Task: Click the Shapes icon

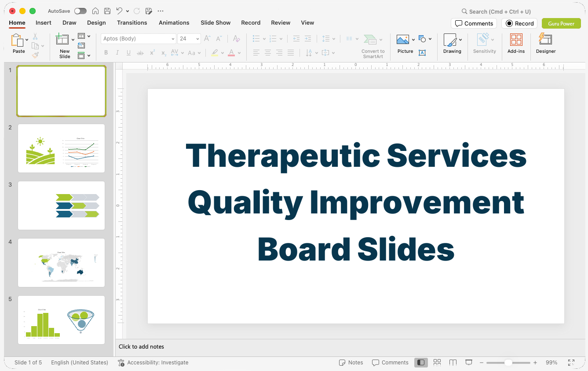Action: point(423,39)
